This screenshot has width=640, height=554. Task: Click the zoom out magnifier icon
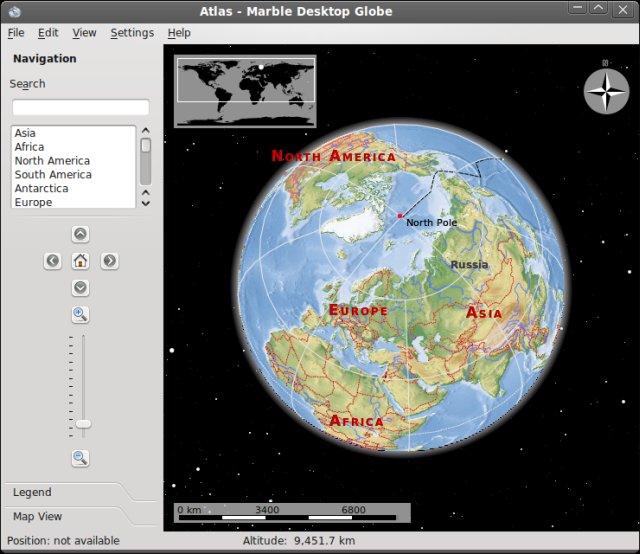(x=80, y=458)
